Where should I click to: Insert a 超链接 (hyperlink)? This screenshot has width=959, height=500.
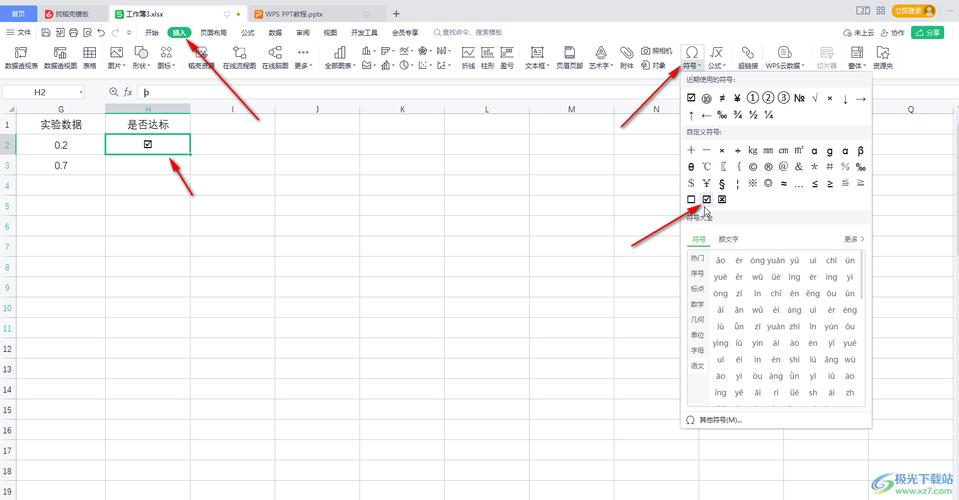[747, 57]
